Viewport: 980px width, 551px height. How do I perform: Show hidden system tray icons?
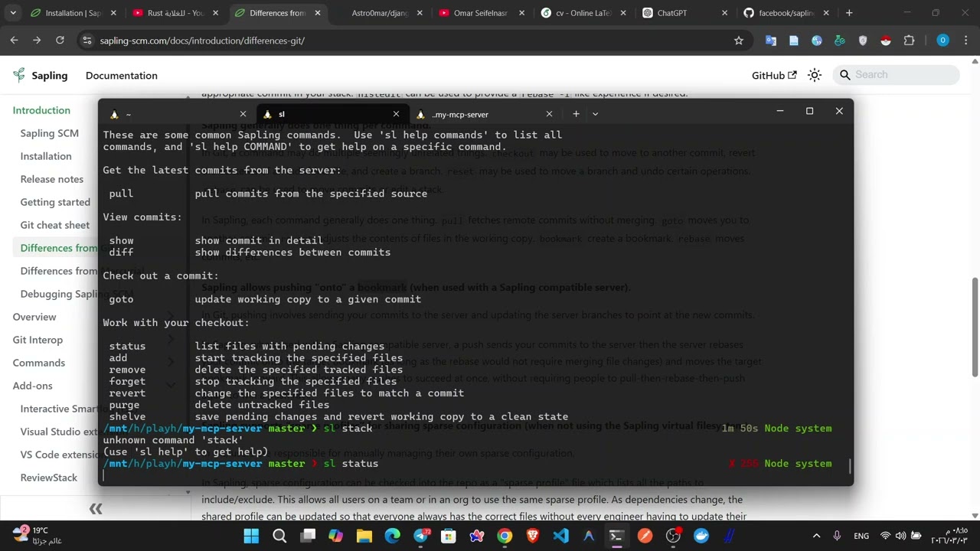816,536
